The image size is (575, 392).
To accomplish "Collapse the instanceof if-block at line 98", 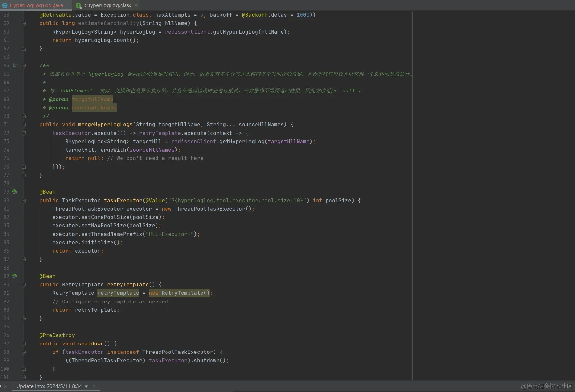I will click(24, 352).
